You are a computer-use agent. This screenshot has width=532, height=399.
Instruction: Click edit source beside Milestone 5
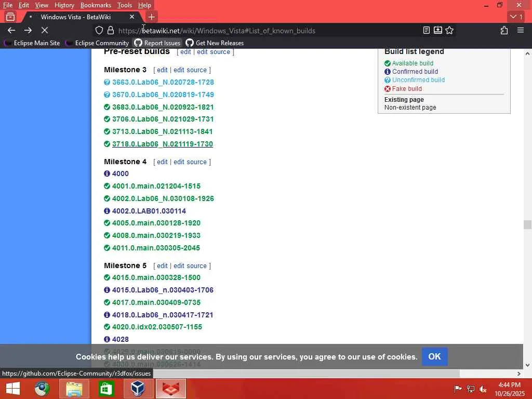[190, 265]
